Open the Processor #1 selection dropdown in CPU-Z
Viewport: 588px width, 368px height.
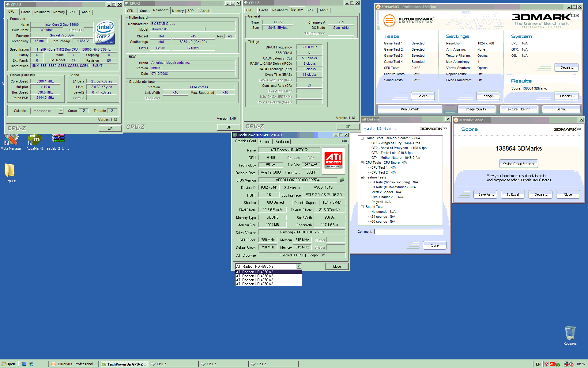click(x=61, y=111)
